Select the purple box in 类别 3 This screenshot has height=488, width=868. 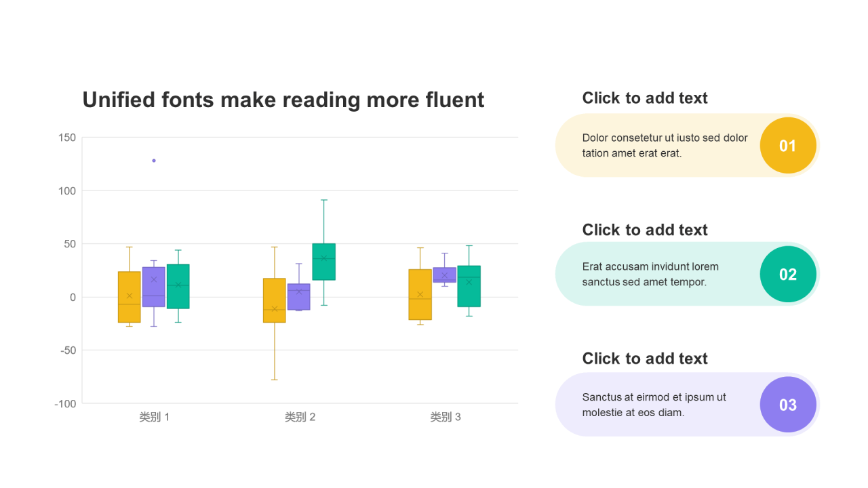(x=444, y=274)
